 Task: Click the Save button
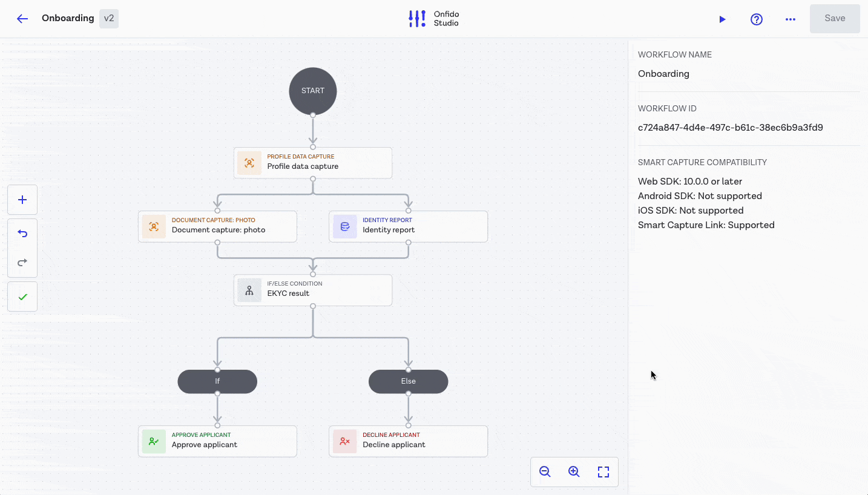(834, 19)
